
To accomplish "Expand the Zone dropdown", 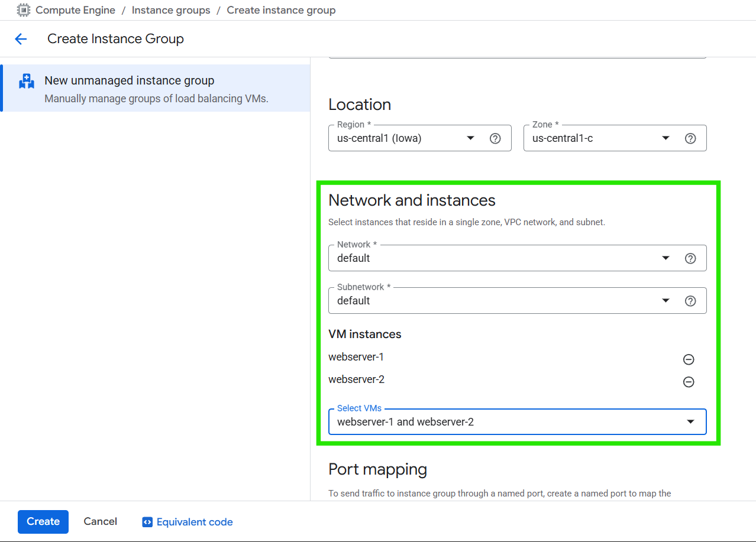I will [665, 138].
